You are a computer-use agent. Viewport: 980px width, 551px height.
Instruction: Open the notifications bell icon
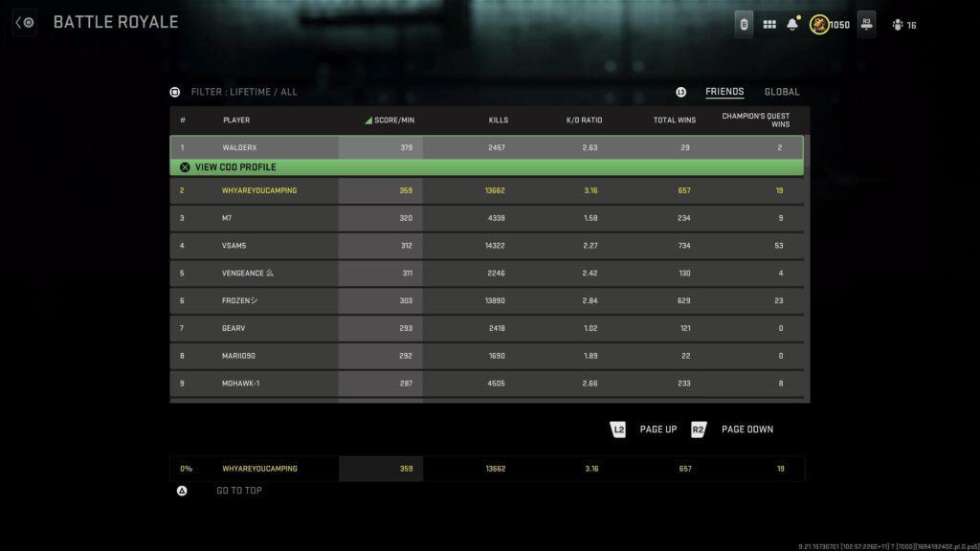point(792,24)
